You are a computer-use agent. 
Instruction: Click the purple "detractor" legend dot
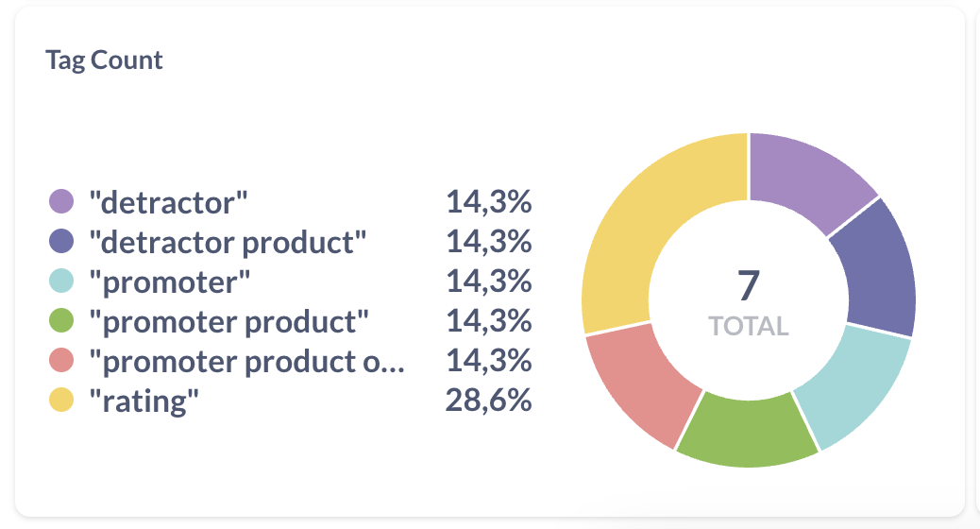[60, 201]
